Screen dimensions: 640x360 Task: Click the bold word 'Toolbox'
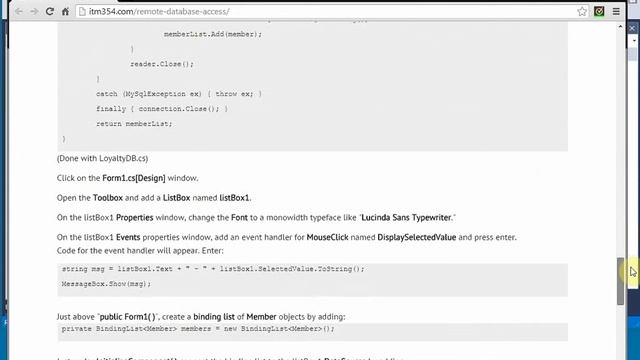[x=108, y=198]
